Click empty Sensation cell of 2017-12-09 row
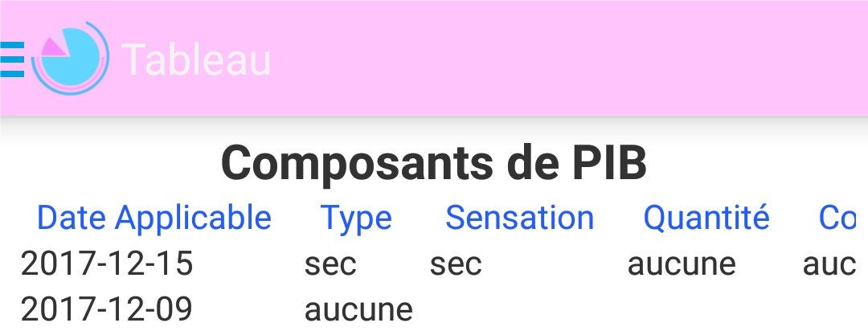The height and width of the screenshot is (335, 868). point(521,309)
